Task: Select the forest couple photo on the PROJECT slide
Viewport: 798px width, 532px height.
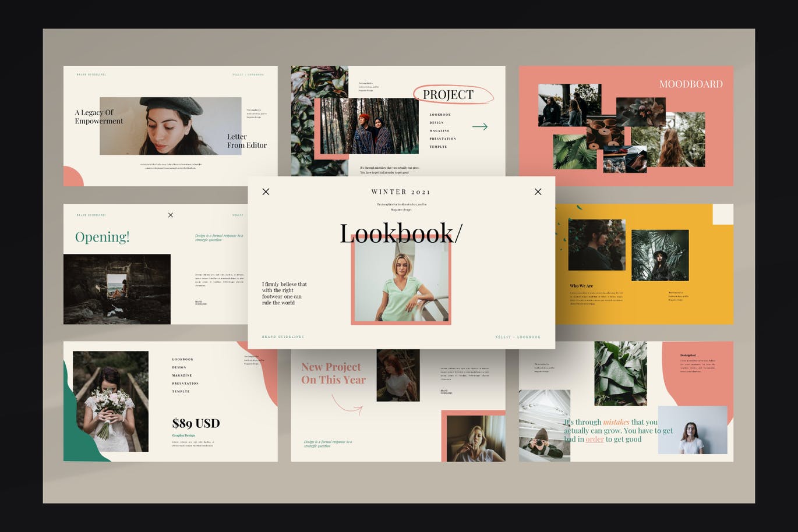Action: pyautogui.click(x=369, y=126)
